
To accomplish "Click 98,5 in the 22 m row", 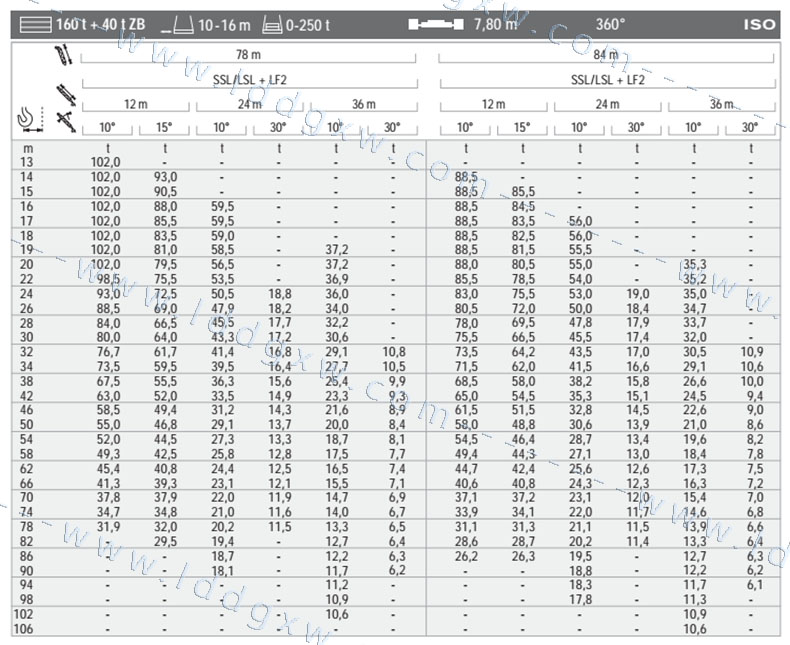I will pos(108,279).
